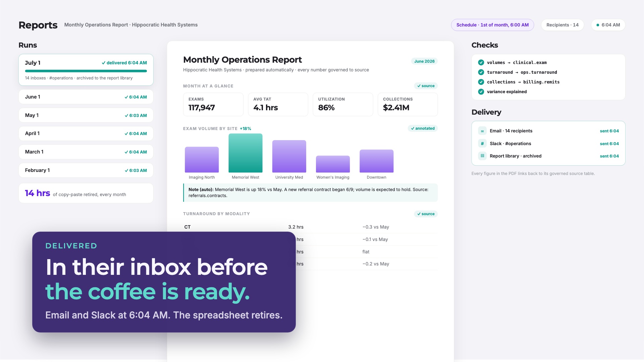Viewport: 644px width, 362px height.
Task: Click 'delivered 6:04 AM' on July 1
Action: tap(124, 63)
